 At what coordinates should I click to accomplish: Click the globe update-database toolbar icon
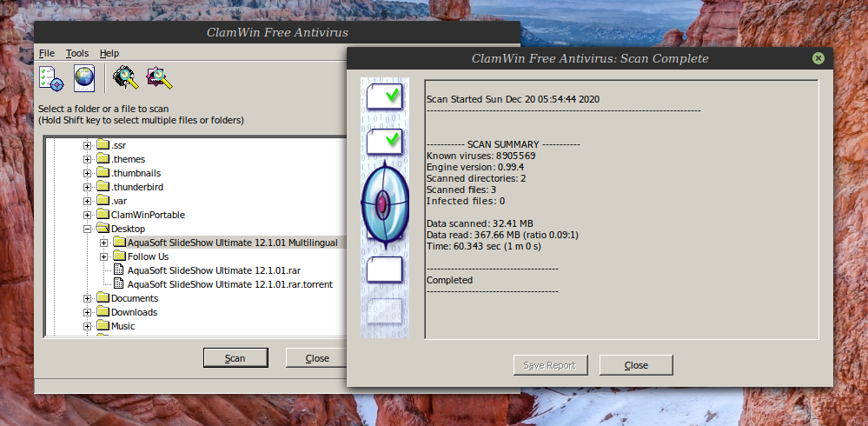coord(84,78)
